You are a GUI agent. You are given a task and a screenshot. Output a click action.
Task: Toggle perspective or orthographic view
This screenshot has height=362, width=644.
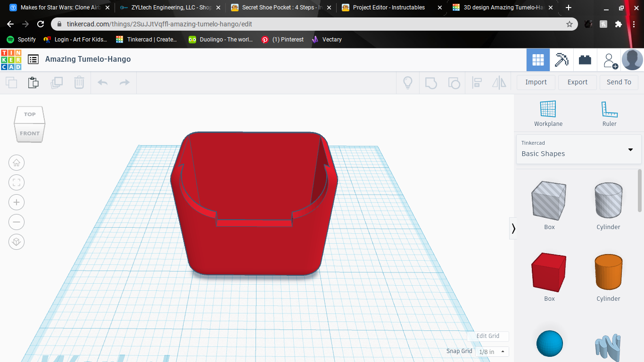click(17, 242)
